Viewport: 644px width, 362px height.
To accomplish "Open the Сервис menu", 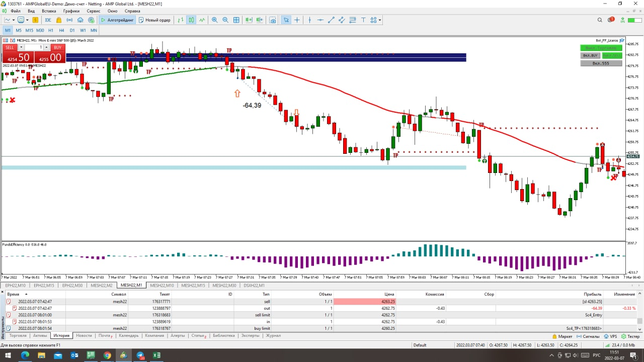I will (93, 11).
